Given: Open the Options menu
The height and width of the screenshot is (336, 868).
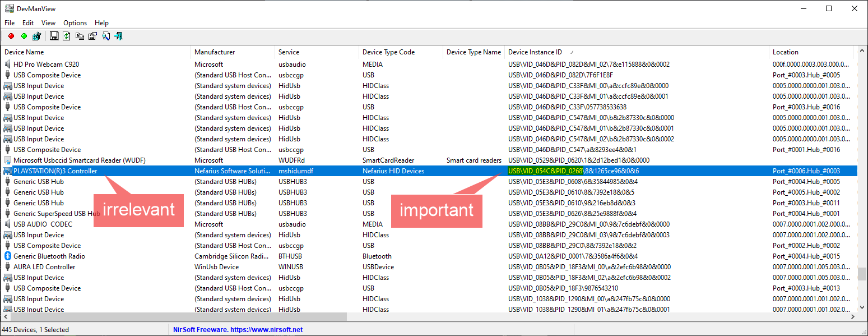Looking at the screenshot, I should [x=75, y=23].
